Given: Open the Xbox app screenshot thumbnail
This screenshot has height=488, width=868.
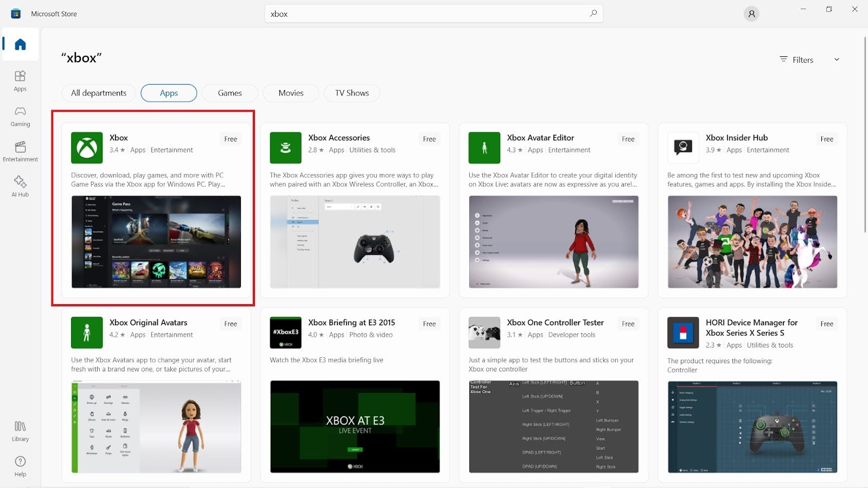Looking at the screenshot, I should pos(156,242).
